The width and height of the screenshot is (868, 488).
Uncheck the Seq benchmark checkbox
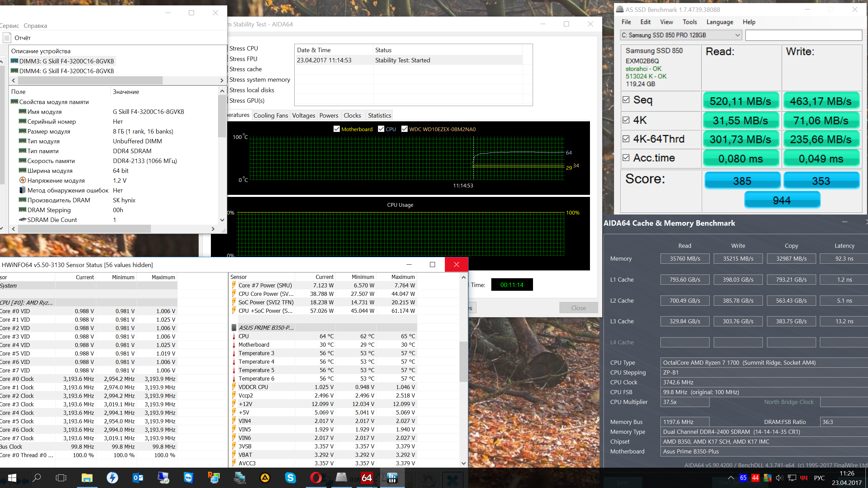click(626, 100)
